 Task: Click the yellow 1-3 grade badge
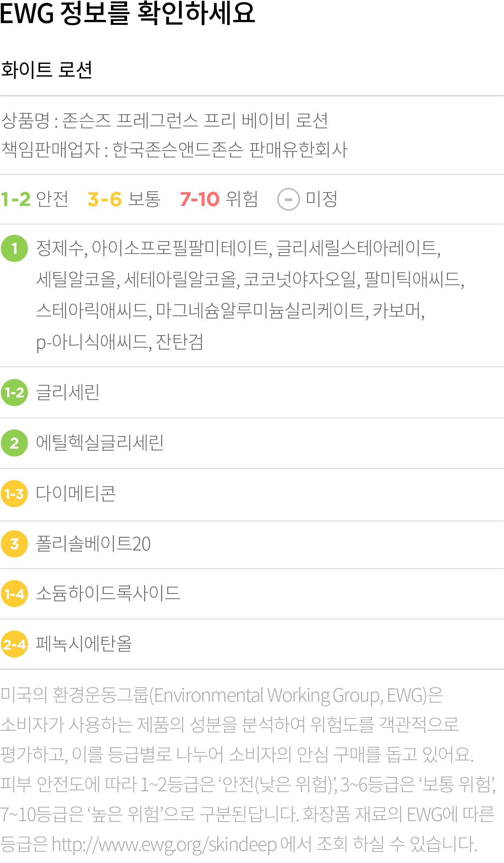coord(15,494)
